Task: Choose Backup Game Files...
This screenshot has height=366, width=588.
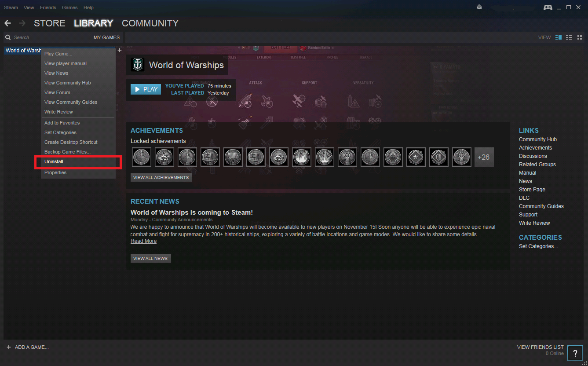Action: pyautogui.click(x=78, y=152)
